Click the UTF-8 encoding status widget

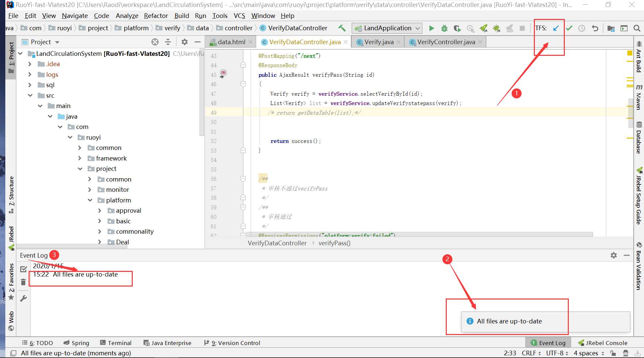[557, 353]
